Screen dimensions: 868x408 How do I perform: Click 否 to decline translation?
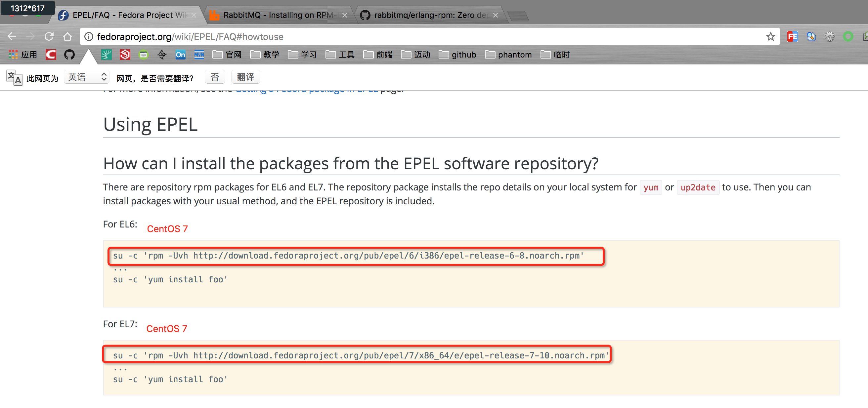click(215, 77)
